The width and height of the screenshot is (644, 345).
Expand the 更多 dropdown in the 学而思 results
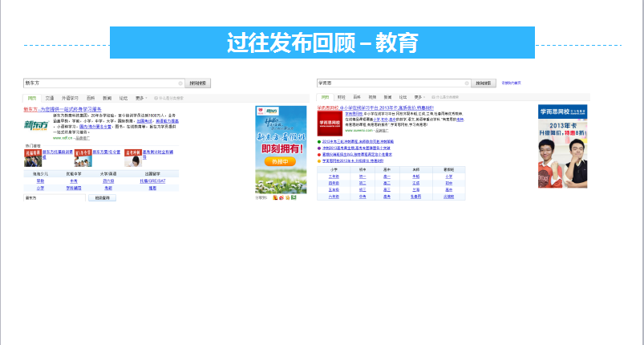click(x=419, y=97)
